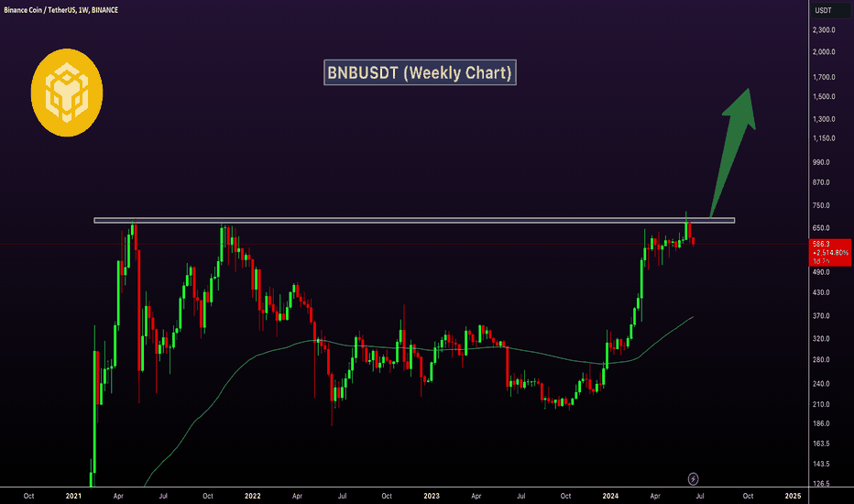Click the 2024 label on the time axis
The width and height of the screenshot is (854, 504).
(610, 496)
